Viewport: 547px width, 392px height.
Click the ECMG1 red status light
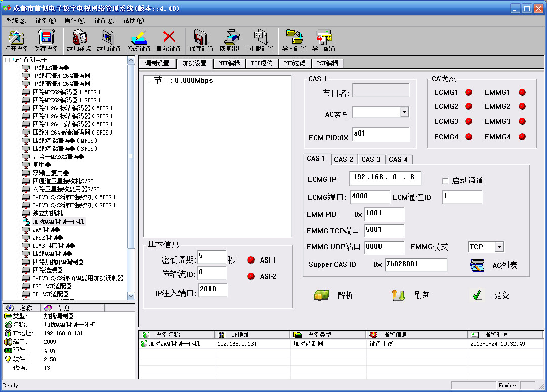click(x=469, y=92)
